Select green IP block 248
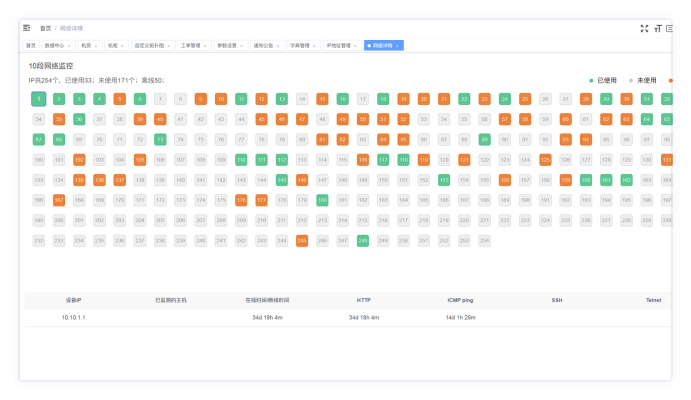 pyautogui.click(x=363, y=241)
